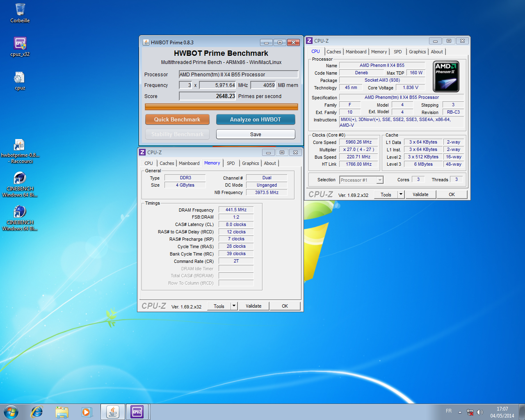Image resolution: width=525 pixels, height=420 pixels.
Task: Click Validate in the memory CPU-Z window
Action: coord(253,306)
